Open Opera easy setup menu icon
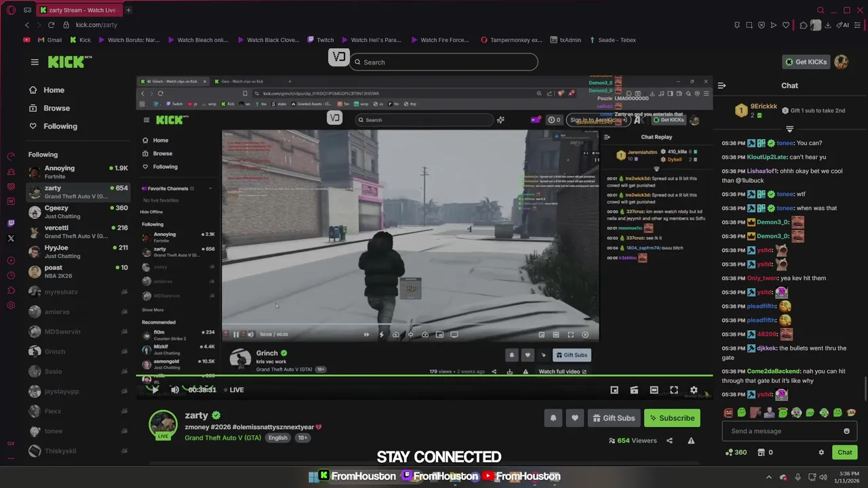 [x=858, y=25]
